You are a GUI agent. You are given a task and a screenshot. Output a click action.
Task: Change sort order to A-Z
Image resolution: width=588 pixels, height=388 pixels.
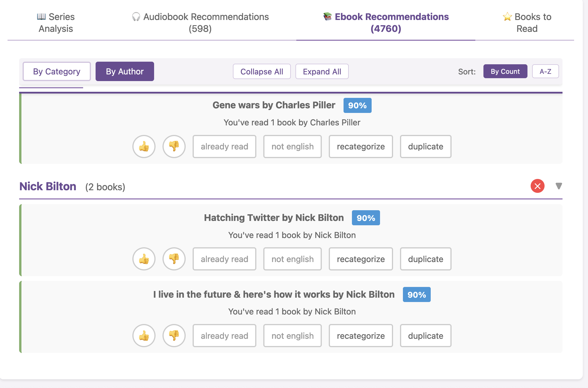545,71
